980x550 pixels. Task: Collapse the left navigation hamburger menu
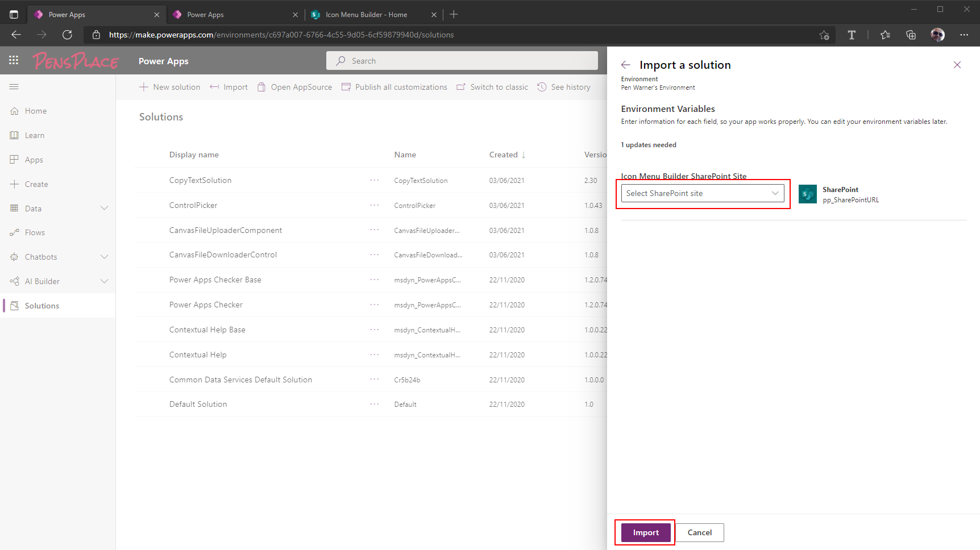pyautogui.click(x=14, y=86)
